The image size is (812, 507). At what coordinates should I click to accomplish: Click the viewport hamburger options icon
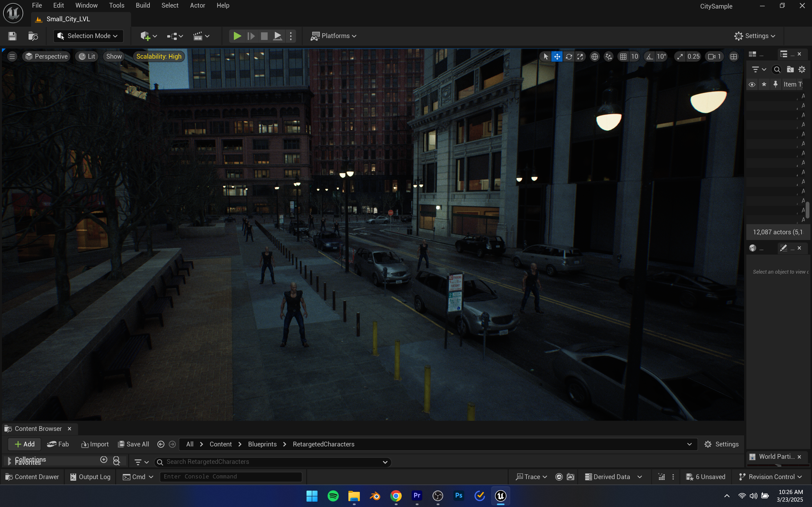pyautogui.click(x=12, y=57)
